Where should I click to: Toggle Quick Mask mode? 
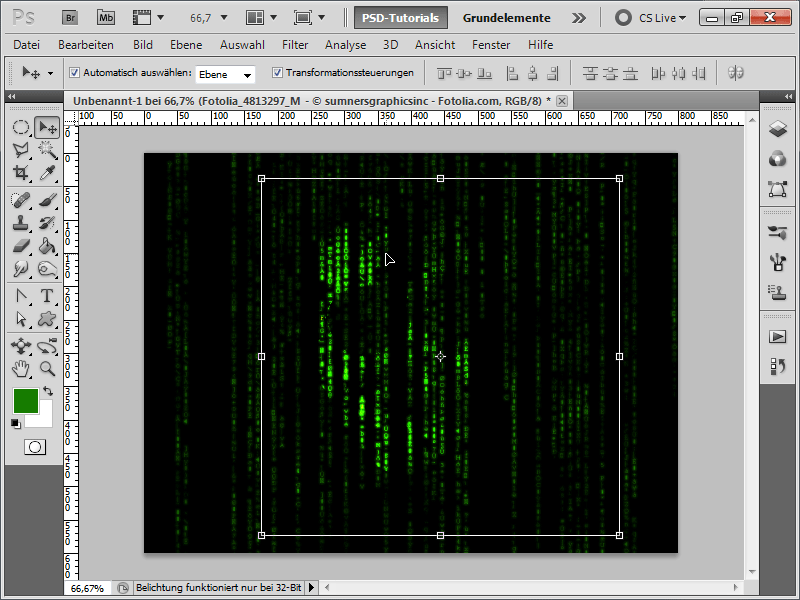point(35,447)
